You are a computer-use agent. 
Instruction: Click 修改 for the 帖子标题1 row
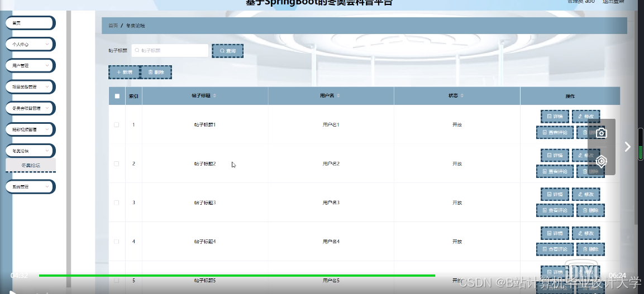[586, 117]
